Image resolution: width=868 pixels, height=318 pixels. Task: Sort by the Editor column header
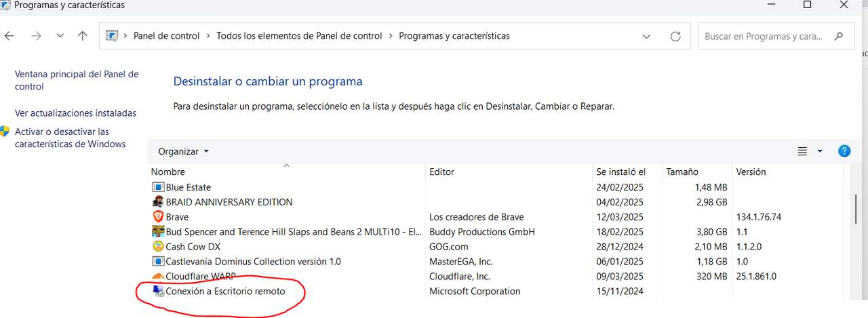[441, 172]
